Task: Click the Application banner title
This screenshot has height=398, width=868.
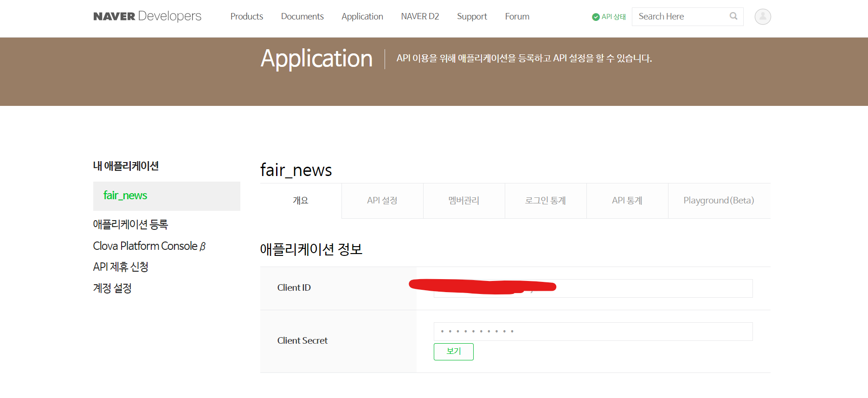Action: (x=316, y=59)
